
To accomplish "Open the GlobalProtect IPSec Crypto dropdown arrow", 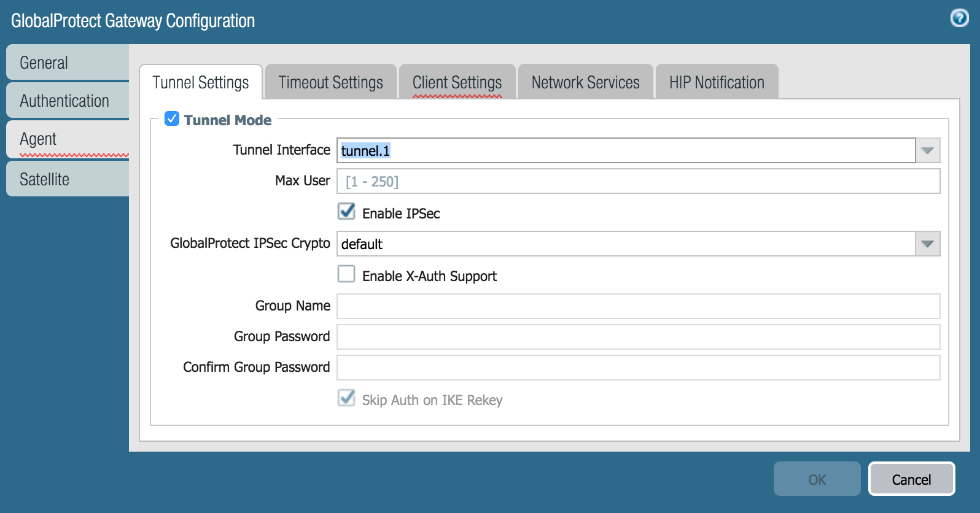I will pos(927,244).
